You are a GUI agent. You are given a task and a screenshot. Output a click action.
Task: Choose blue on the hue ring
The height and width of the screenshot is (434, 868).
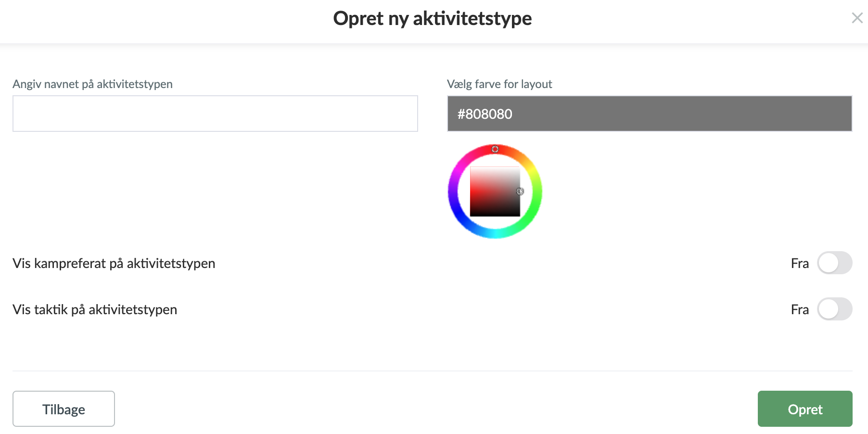459,213
